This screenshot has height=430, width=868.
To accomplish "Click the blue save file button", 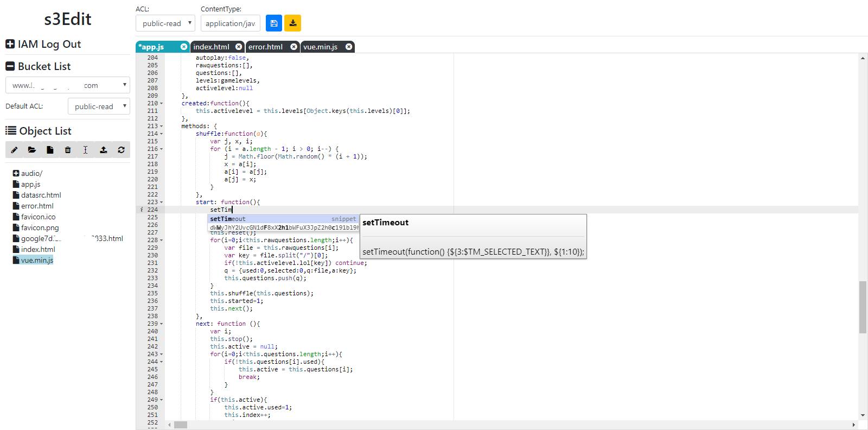I will (274, 23).
